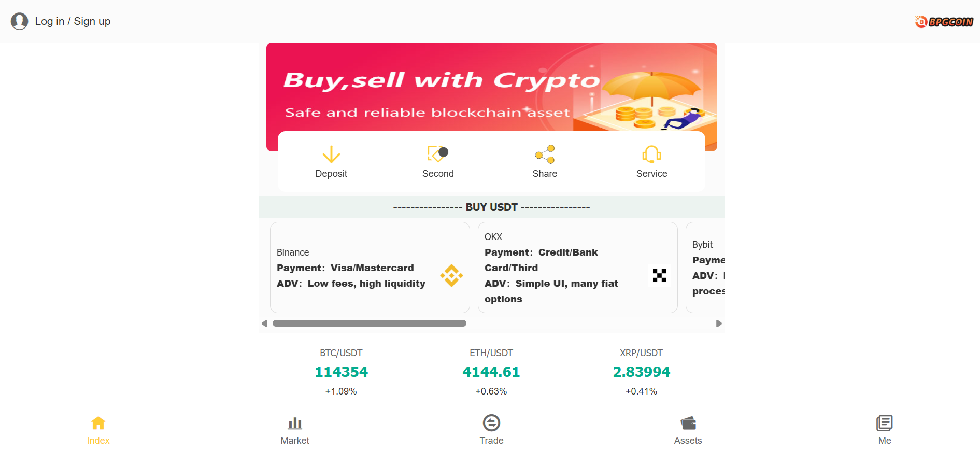Open the Second contract icon
This screenshot has height=450, width=980.
tap(437, 154)
